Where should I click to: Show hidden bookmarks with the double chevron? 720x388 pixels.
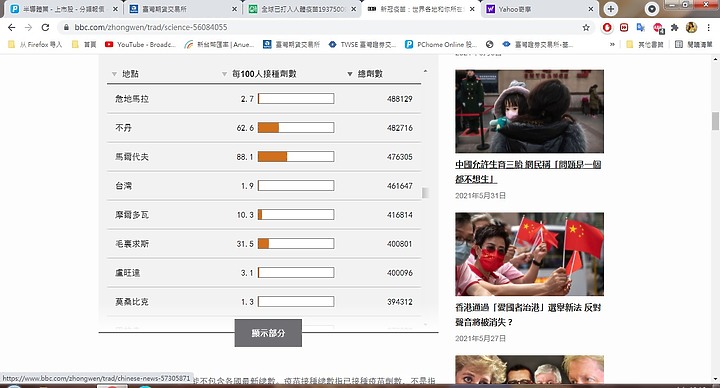[612, 45]
